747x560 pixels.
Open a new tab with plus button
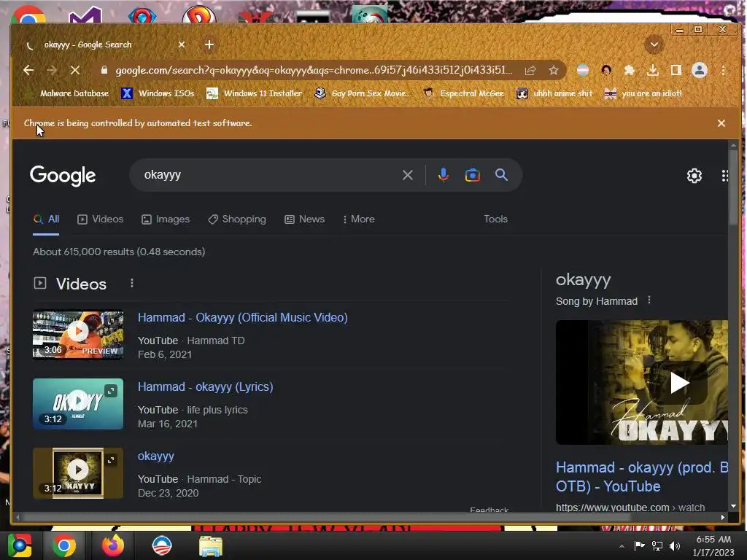209,44
